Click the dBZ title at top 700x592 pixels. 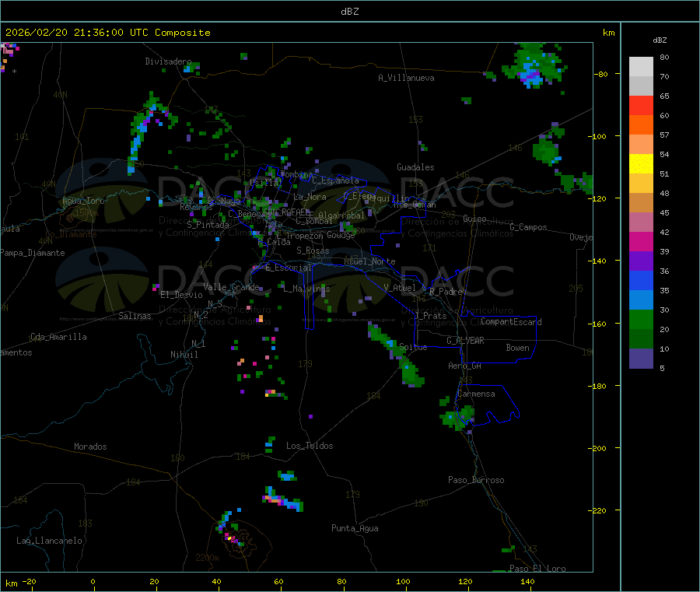(349, 12)
